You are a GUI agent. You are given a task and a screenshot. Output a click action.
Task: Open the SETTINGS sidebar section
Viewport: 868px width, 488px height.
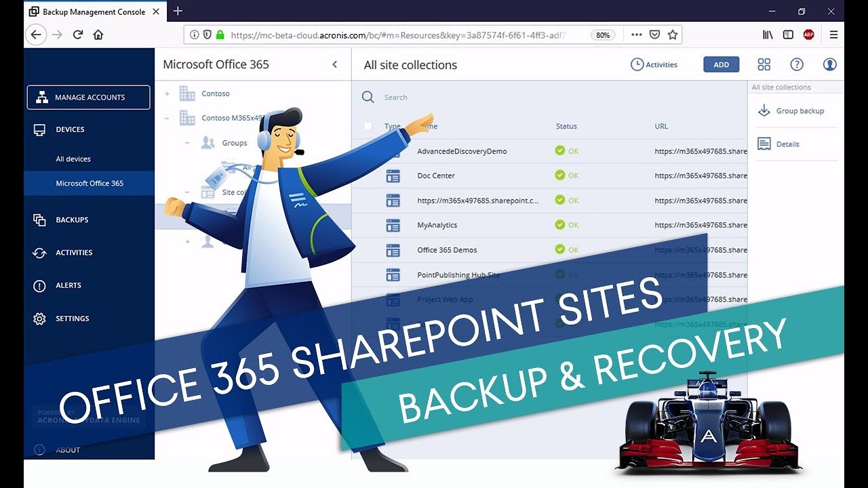click(x=72, y=319)
